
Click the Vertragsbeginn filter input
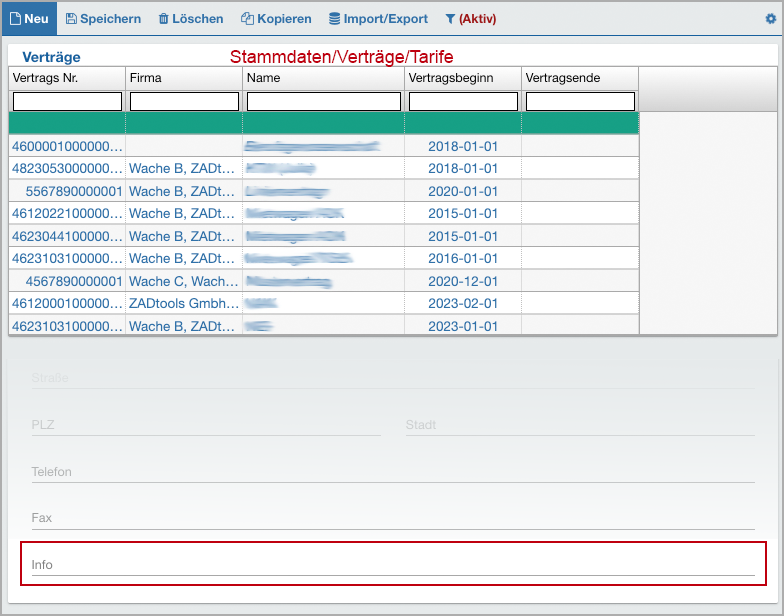point(462,101)
